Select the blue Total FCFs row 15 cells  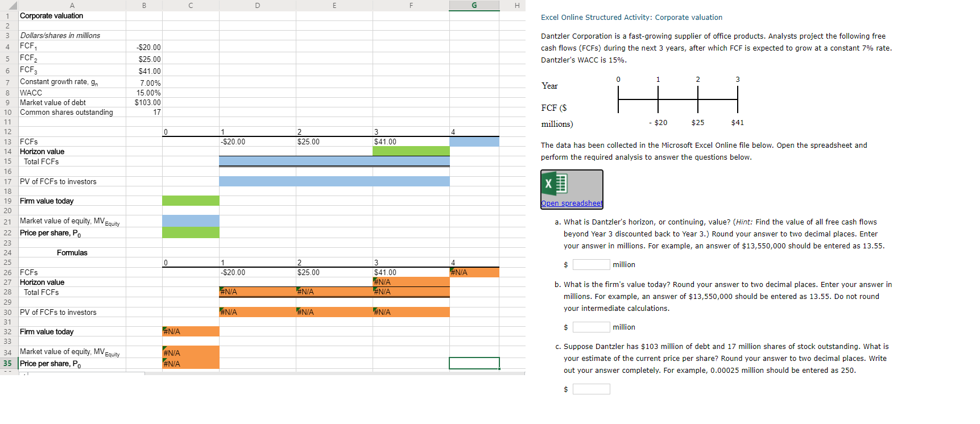tap(334, 161)
